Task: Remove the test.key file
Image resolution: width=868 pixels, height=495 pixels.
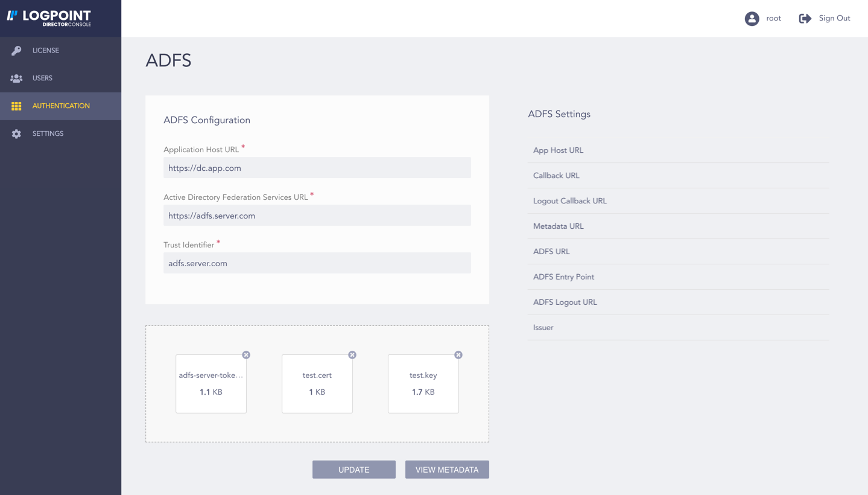Action: (458, 355)
